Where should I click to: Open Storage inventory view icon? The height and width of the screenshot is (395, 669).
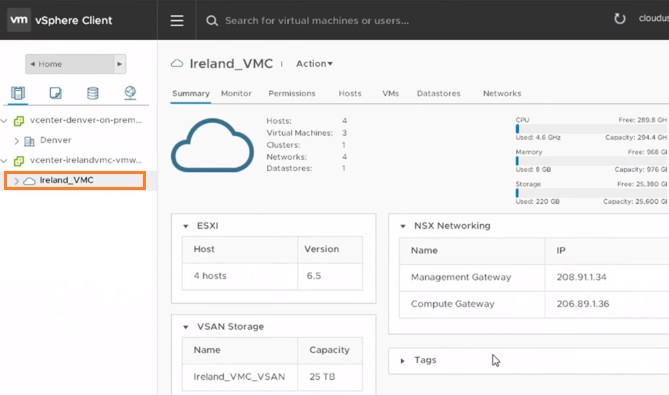[x=93, y=93]
